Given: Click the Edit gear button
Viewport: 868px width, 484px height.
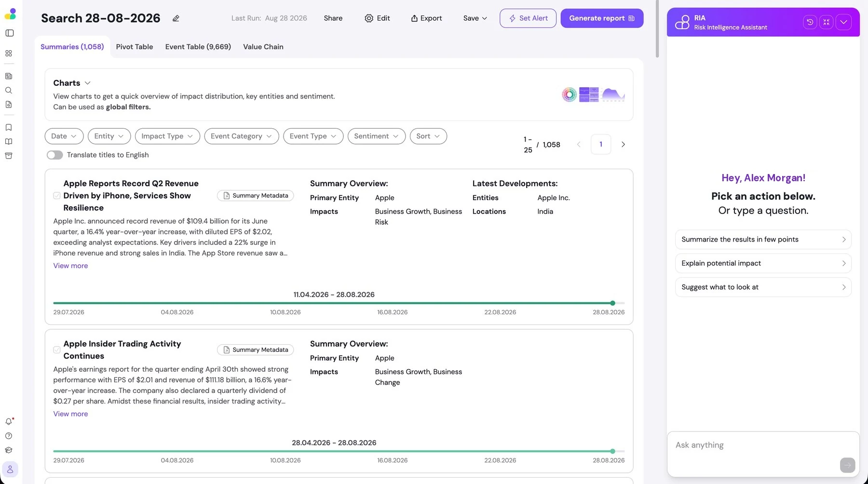Looking at the screenshot, I should pyautogui.click(x=377, y=18).
